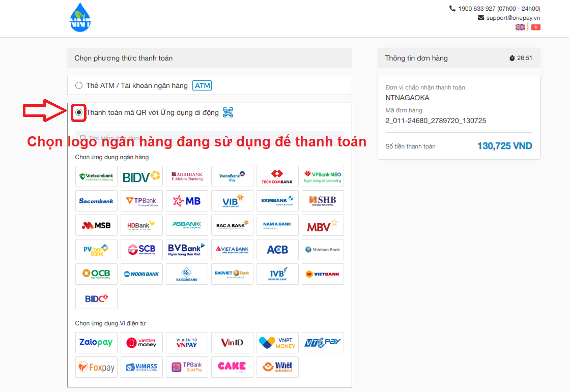Choose the ViViet wallet
Viewport: 569px width, 392px height.
(277, 367)
